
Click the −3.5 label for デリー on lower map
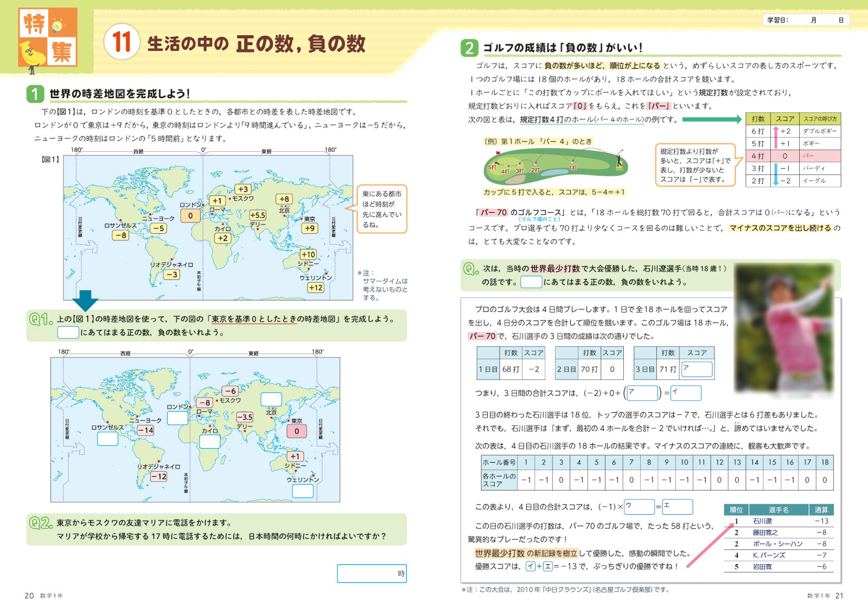245,417
